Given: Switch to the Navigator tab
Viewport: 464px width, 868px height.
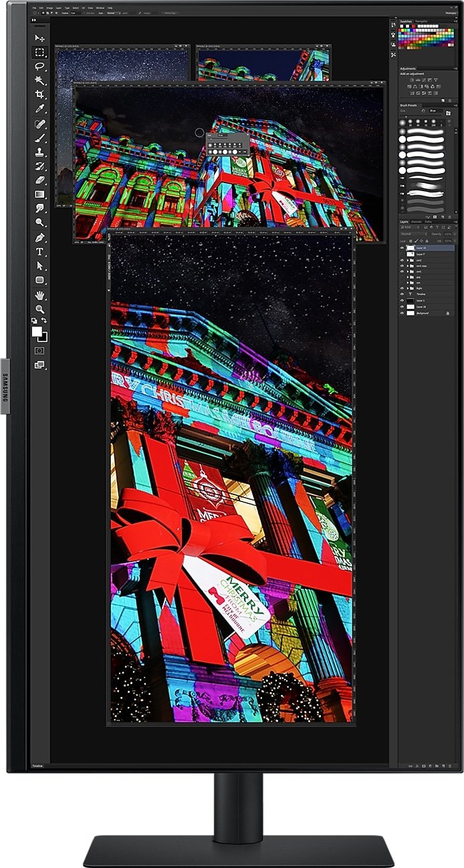Looking at the screenshot, I should [421, 21].
